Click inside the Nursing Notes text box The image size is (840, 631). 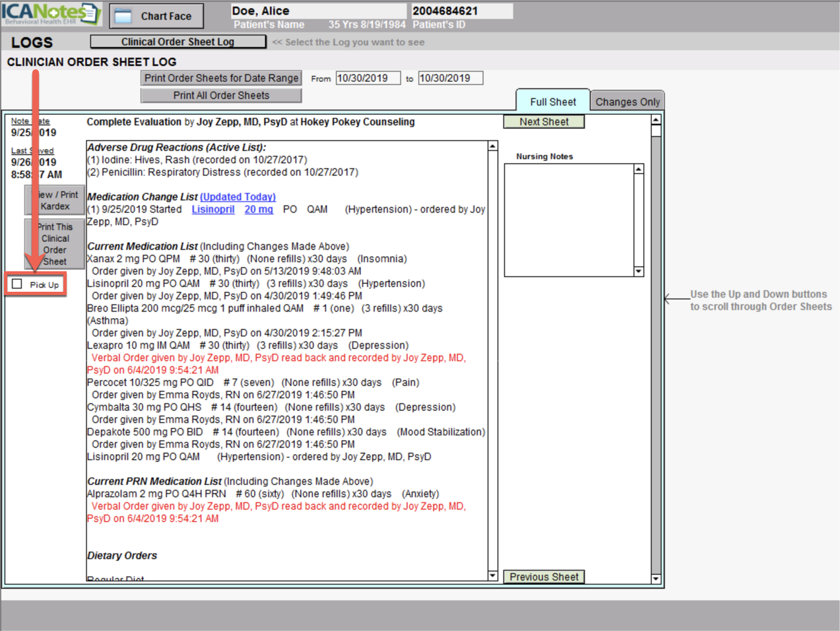pyautogui.click(x=568, y=220)
